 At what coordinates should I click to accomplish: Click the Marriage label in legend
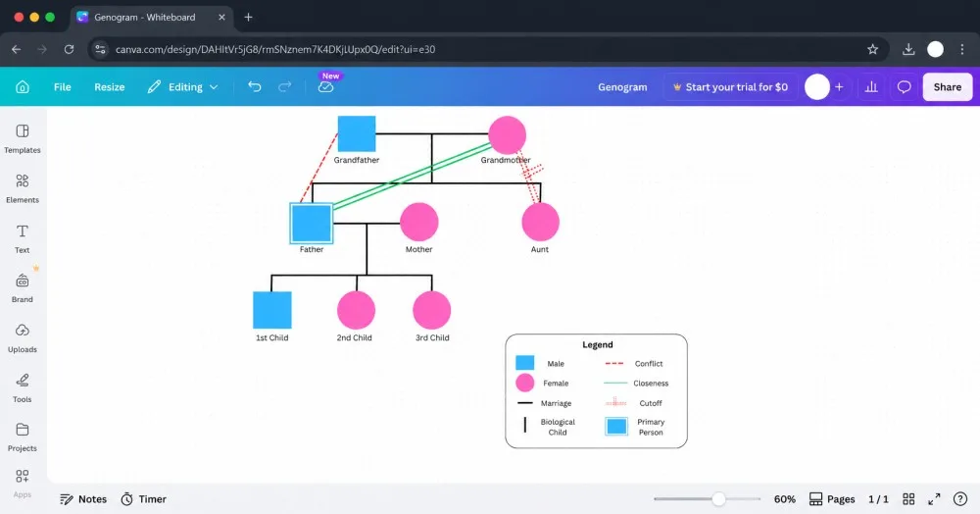(x=557, y=403)
